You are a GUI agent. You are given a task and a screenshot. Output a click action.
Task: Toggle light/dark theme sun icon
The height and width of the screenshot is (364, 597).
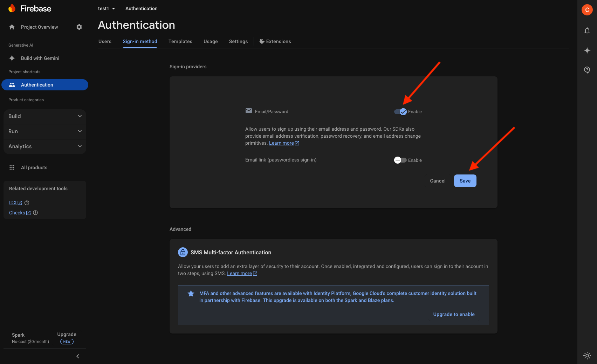coord(587,355)
